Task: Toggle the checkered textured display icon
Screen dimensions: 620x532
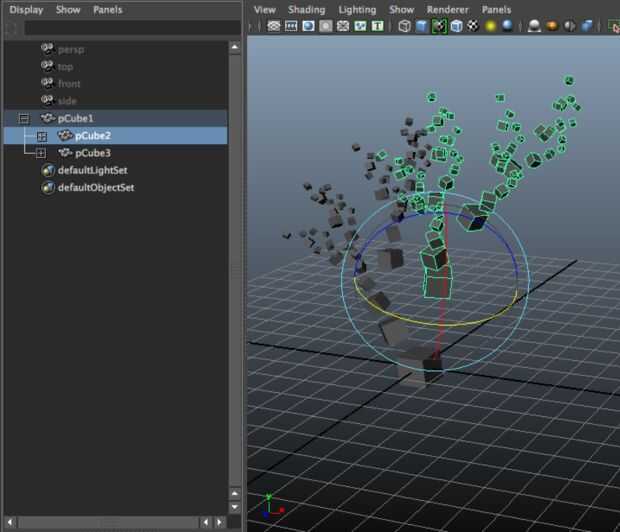Action: pyautogui.click(x=473, y=26)
